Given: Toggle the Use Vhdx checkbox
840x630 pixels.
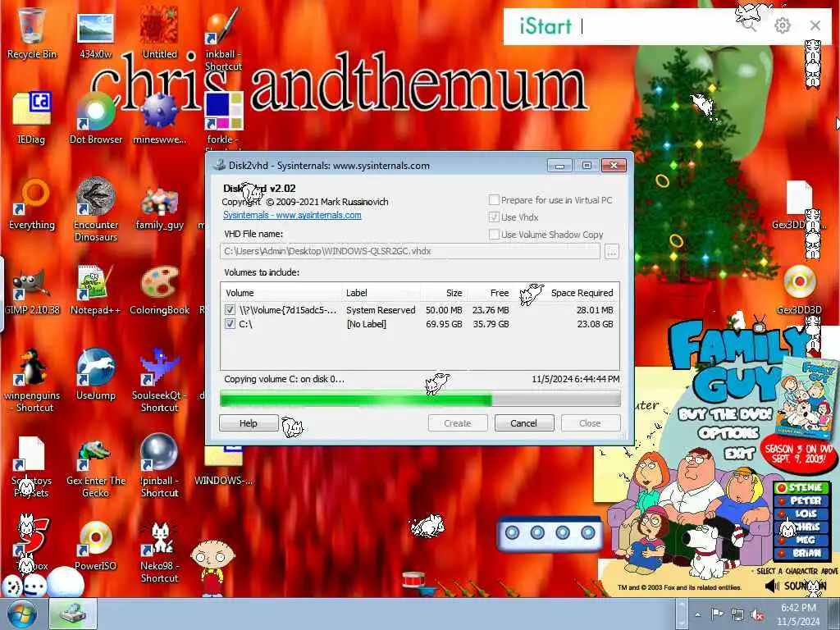Looking at the screenshot, I should [494, 217].
